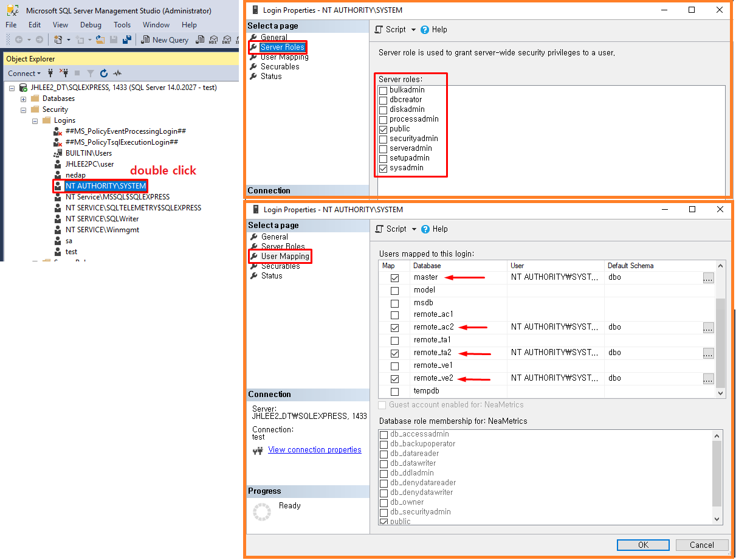Click the Save All icon in toolbar
Screen dimensions: 736x560
point(126,40)
